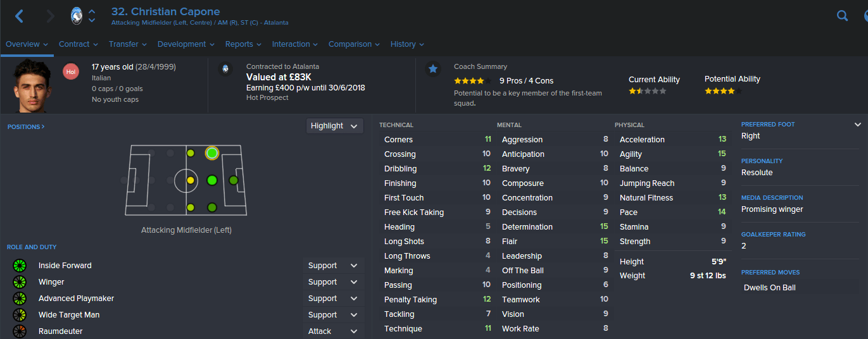The height and width of the screenshot is (339, 868).
Task: Open the Transfer menu tab
Action: 128,44
